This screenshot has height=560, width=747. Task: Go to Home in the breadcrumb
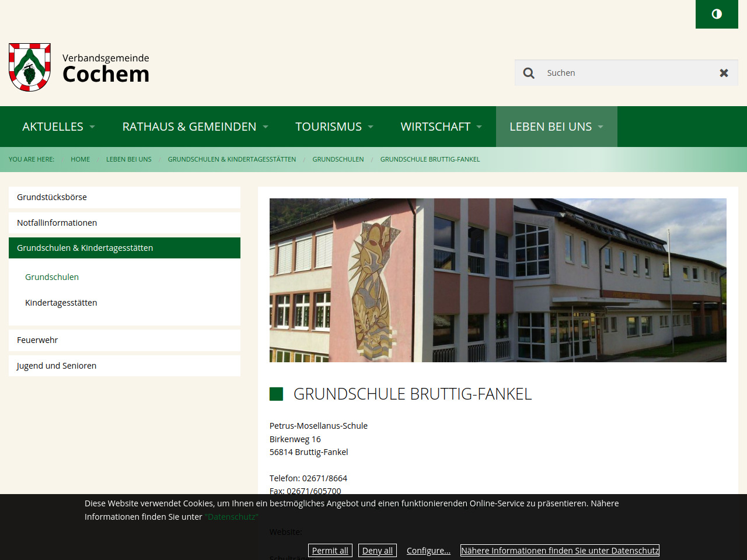click(80, 159)
